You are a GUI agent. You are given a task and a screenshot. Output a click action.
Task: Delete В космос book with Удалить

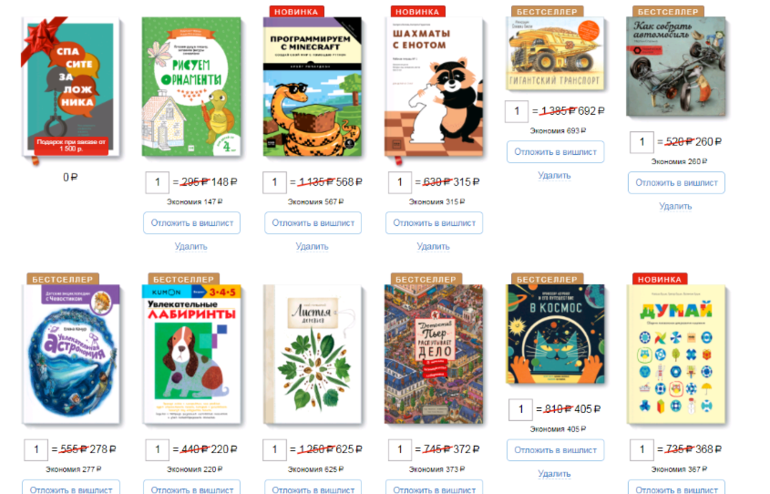coord(554,474)
